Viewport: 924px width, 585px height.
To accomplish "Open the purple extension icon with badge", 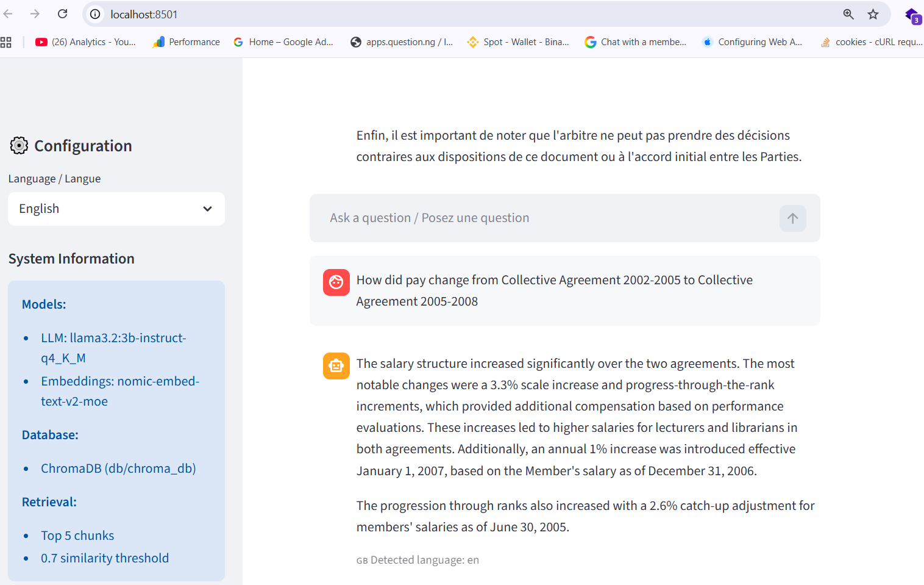I will [x=912, y=15].
